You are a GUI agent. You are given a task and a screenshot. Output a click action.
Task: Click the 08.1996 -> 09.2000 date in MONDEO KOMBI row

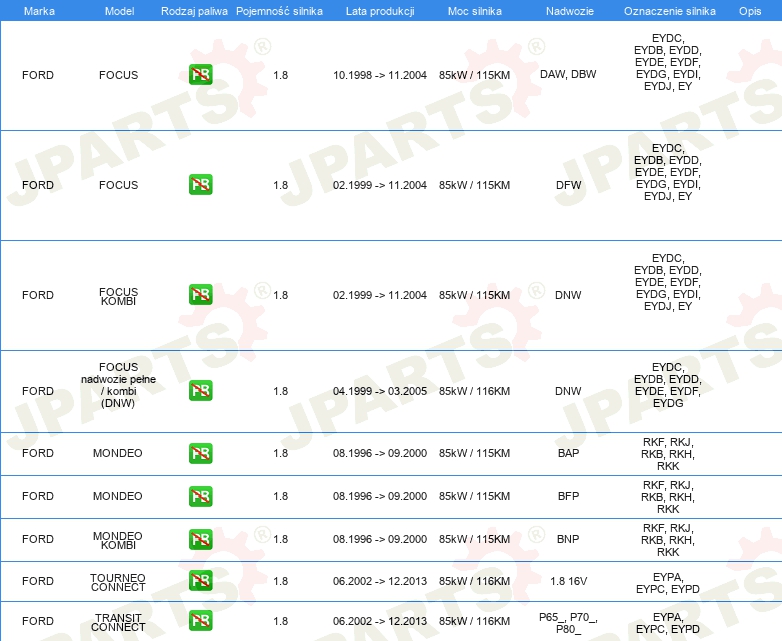[x=380, y=539]
